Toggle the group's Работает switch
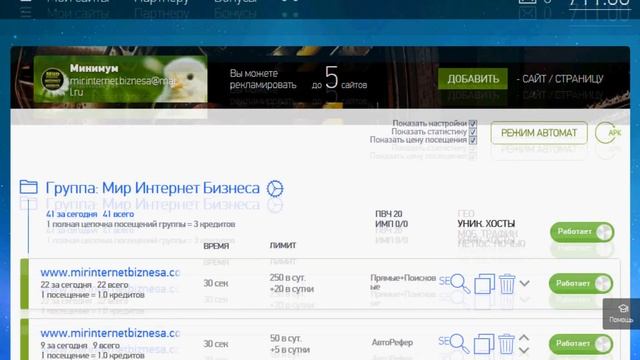640x360 pixels. click(582, 232)
